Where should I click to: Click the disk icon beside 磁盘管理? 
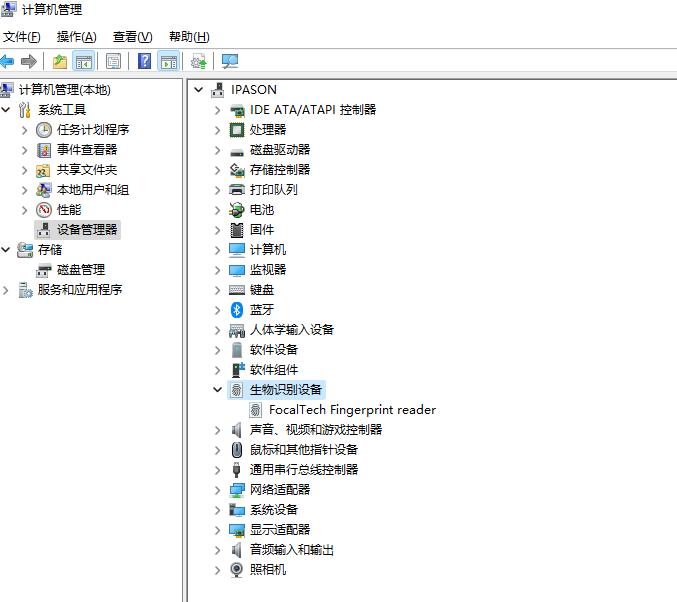click(44, 270)
